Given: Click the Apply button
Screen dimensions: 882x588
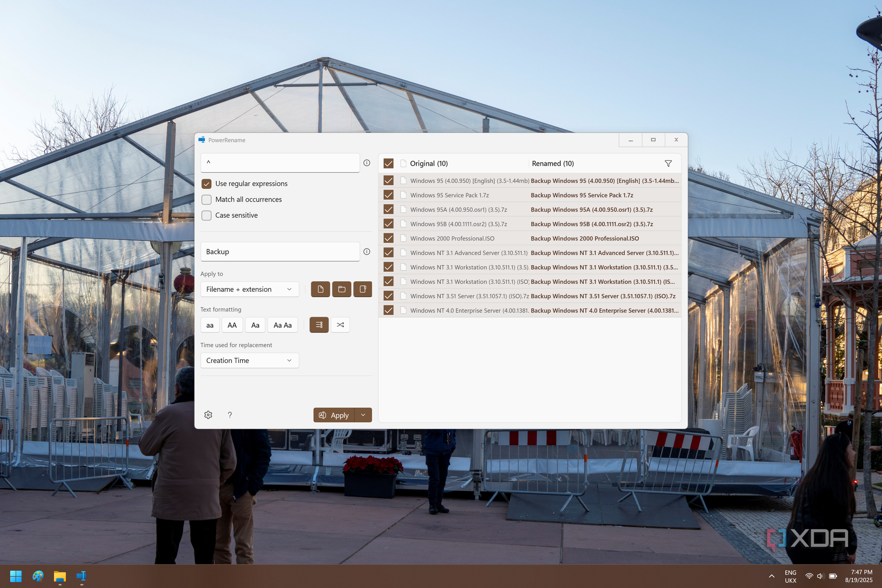Looking at the screenshot, I should (334, 415).
